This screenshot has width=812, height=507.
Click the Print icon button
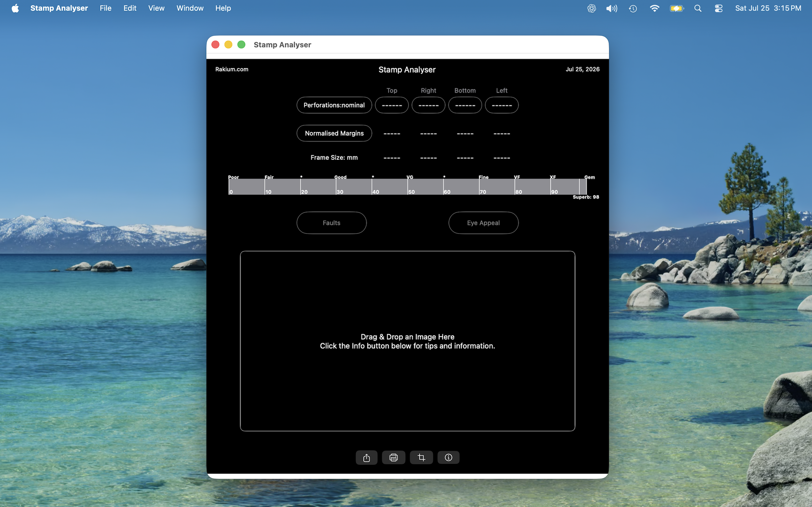click(x=394, y=457)
